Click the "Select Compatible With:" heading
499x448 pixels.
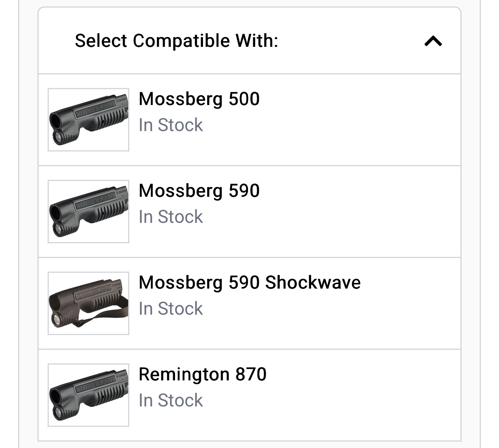point(176,41)
